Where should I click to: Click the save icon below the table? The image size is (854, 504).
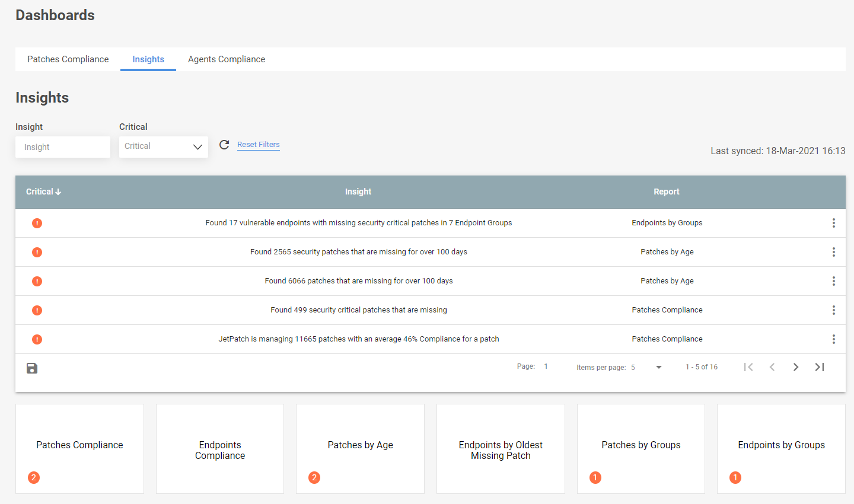coord(32,368)
